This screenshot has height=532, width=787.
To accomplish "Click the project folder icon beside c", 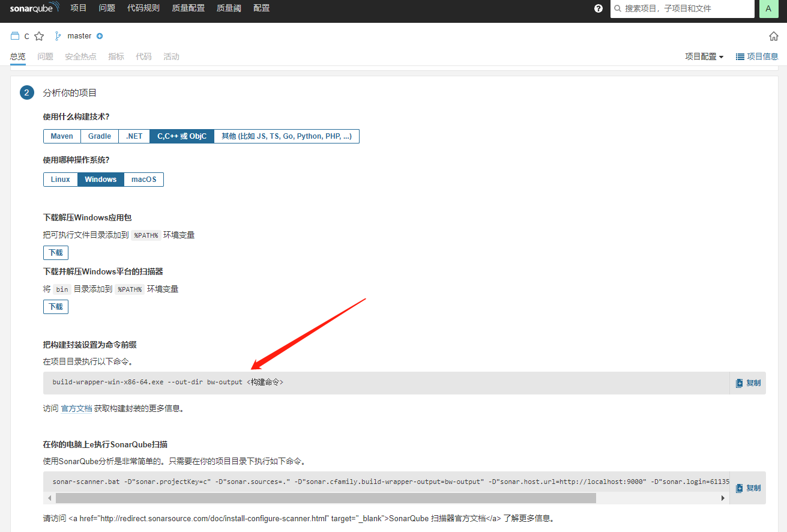I will (x=15, y=36).
